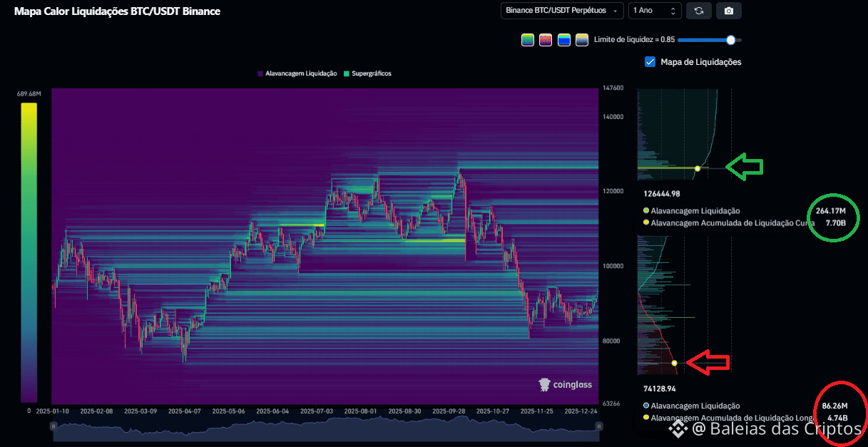868x447 pixels.
Task: Select the cyan-blue heatmap color theme
Action: [563, 40]
